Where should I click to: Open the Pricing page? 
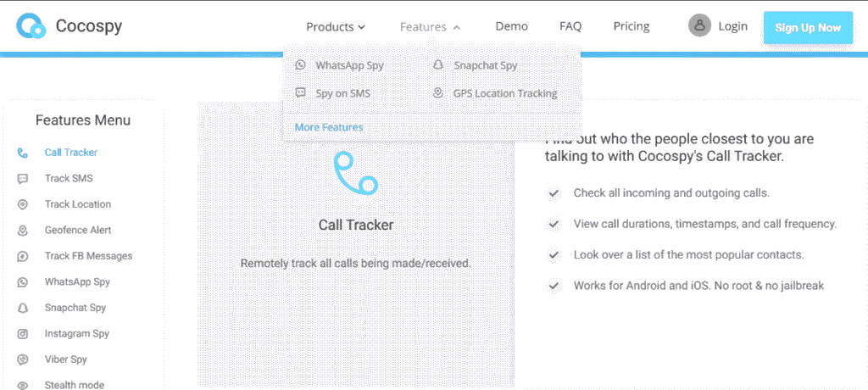[631, 26]
